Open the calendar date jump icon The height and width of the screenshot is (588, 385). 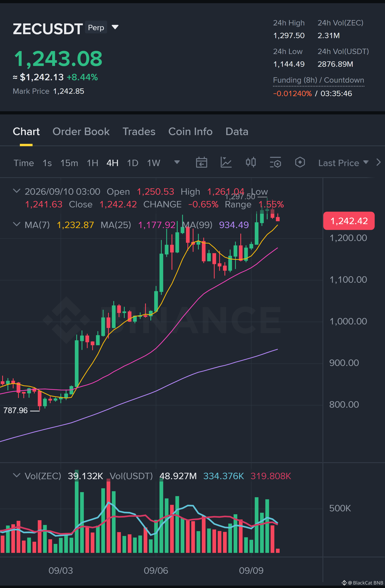(201, 162)
